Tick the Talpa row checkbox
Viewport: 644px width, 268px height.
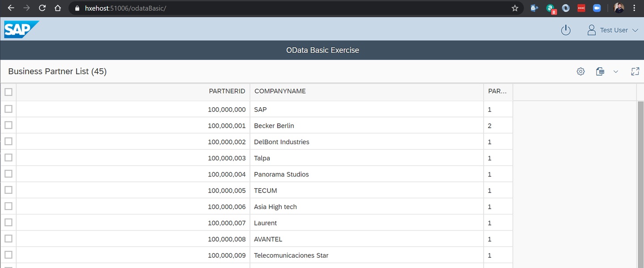(x=8, y=158)
